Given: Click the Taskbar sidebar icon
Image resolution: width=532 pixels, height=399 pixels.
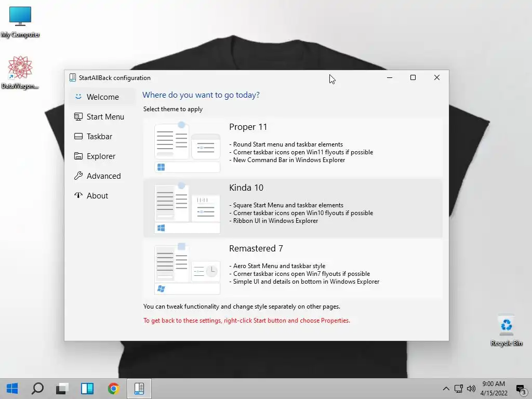Looking at the screenshot, I should pos(78,137).
